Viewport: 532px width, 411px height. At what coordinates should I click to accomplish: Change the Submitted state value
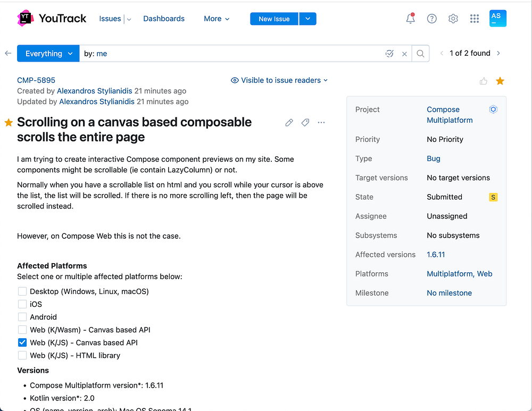[444, 197]
